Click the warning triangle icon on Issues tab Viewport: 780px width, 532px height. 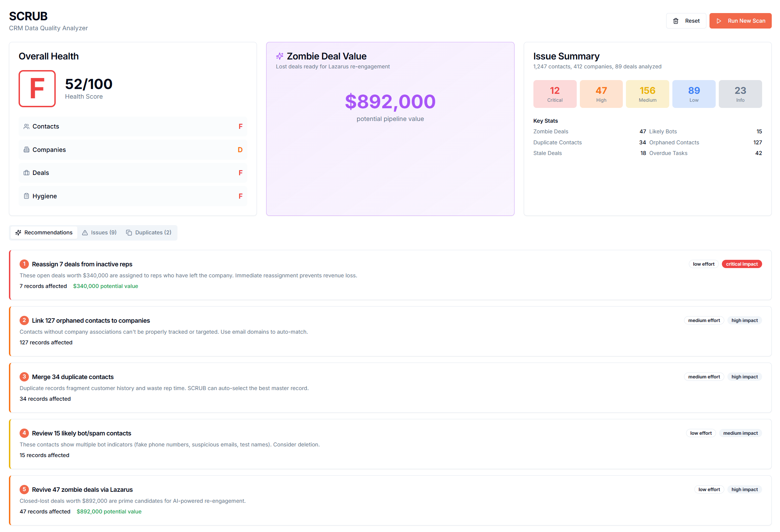pyautogui.click(x=85, y=233)
